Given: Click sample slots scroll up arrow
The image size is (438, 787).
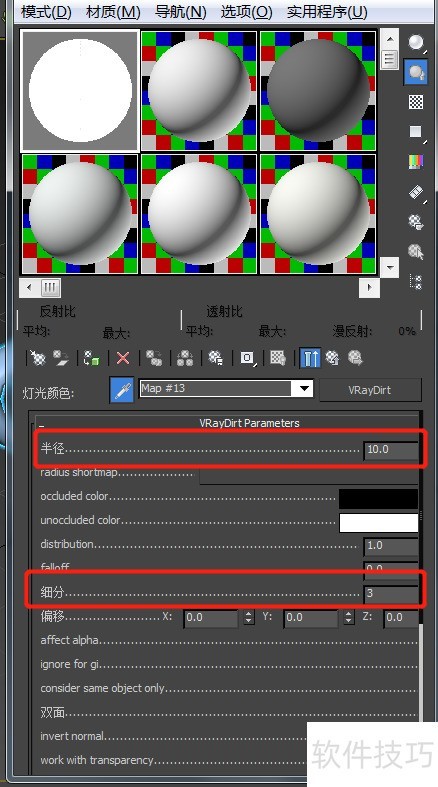Looking at the screenshot, I should [390, 38].
